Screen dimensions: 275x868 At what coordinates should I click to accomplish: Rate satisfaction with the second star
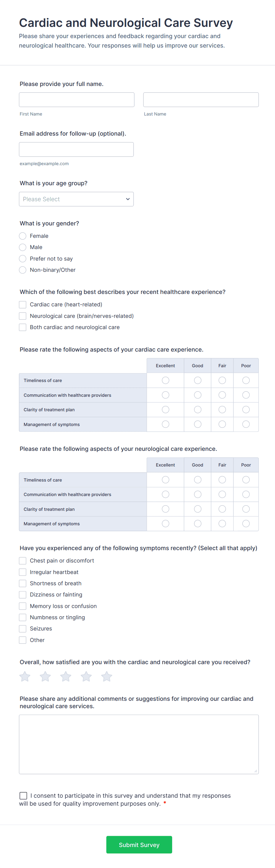[x=45, y=676]
